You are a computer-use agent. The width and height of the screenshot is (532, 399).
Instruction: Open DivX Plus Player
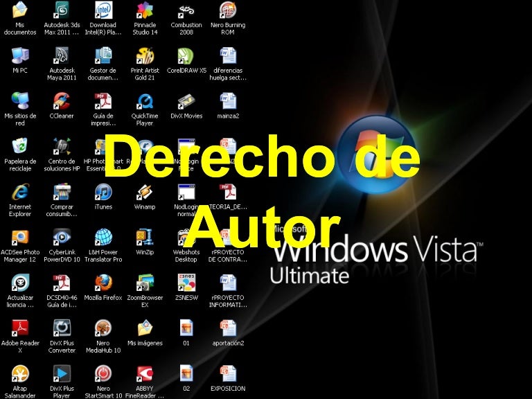coord(62,374)
